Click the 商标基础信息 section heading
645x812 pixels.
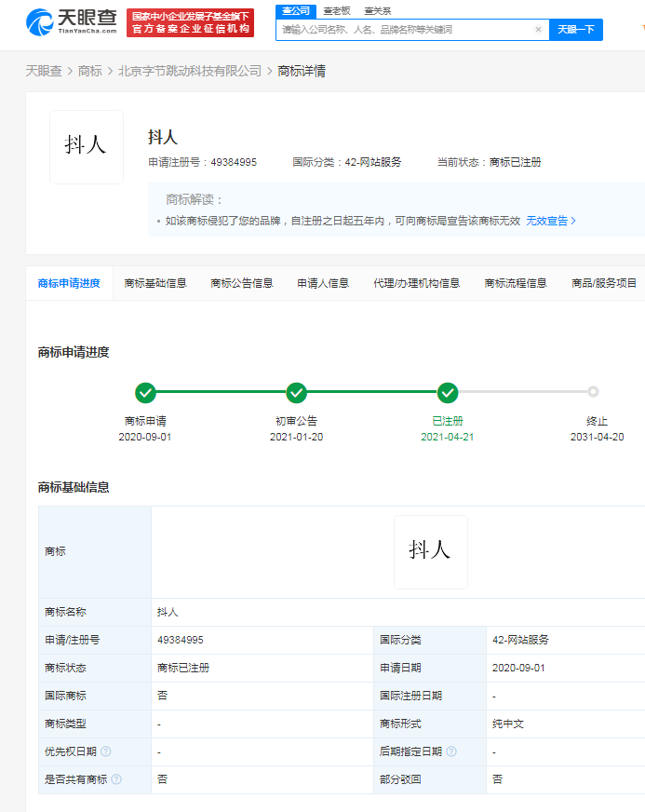74,487
